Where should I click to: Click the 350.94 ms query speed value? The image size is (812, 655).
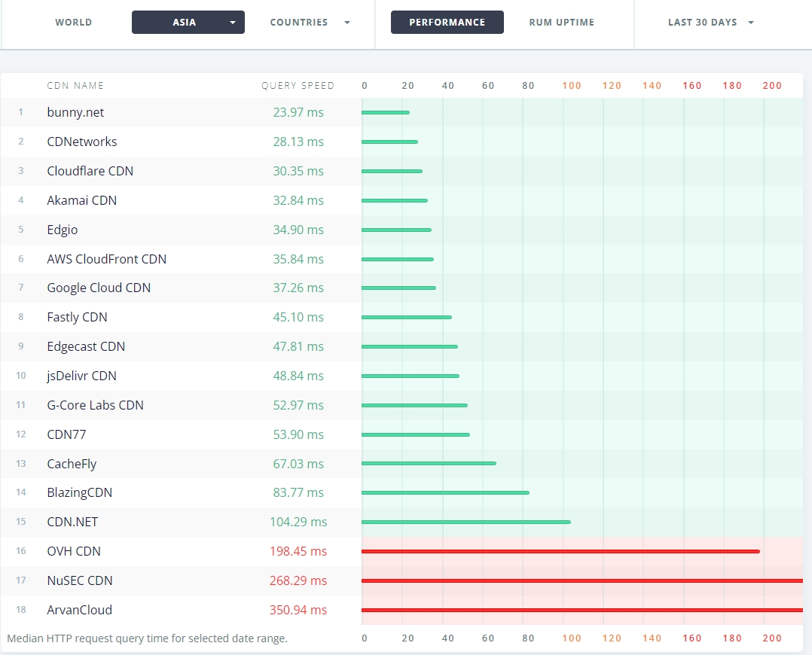click(298, 610)
